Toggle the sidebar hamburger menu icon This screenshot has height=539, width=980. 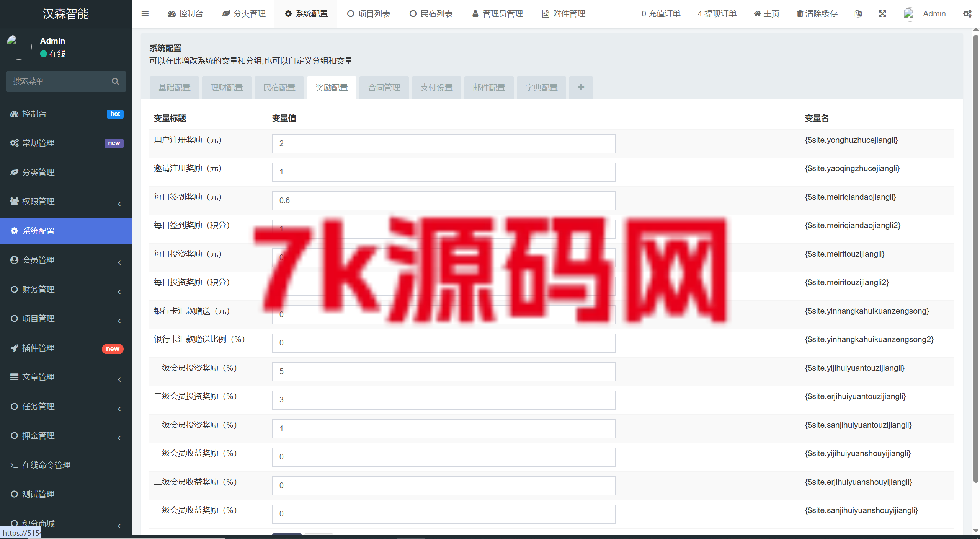[145, 14]
